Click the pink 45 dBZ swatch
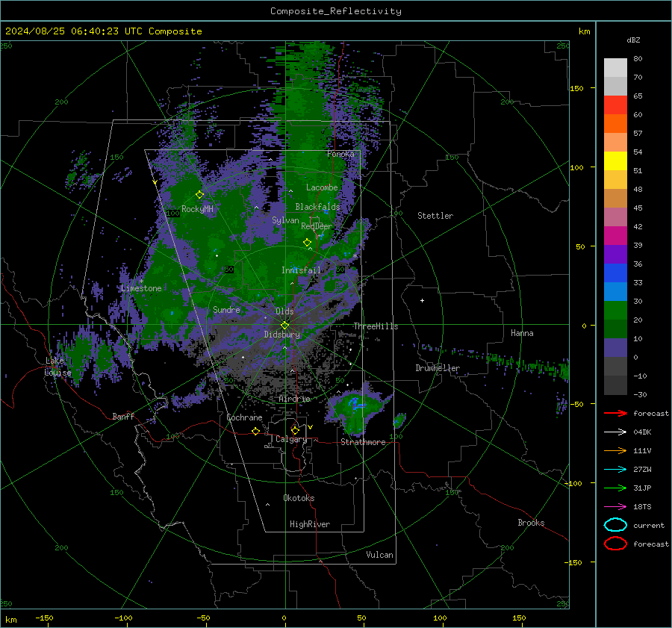This screenshot has width=672, height=628. tap(615, 217)
